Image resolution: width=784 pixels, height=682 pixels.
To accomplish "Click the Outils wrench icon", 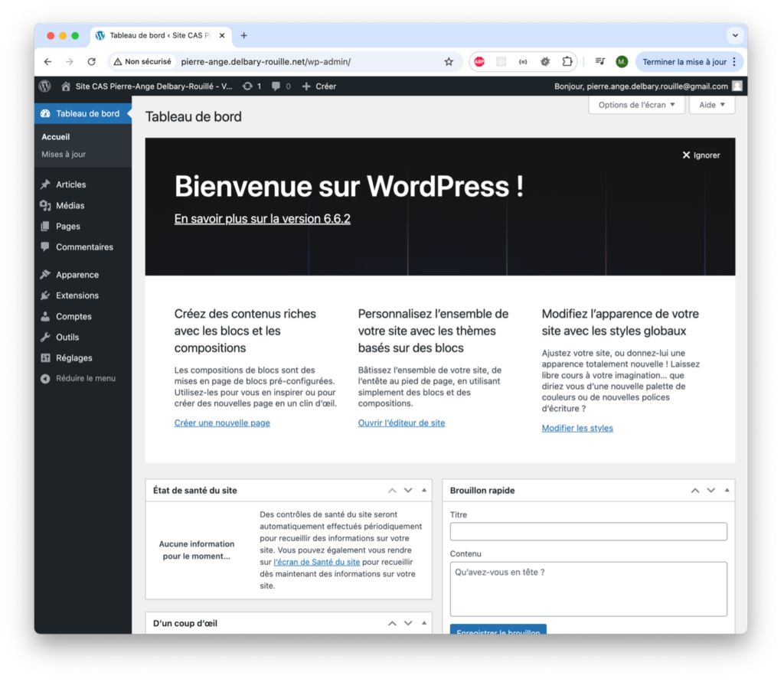I will (45, 337).
